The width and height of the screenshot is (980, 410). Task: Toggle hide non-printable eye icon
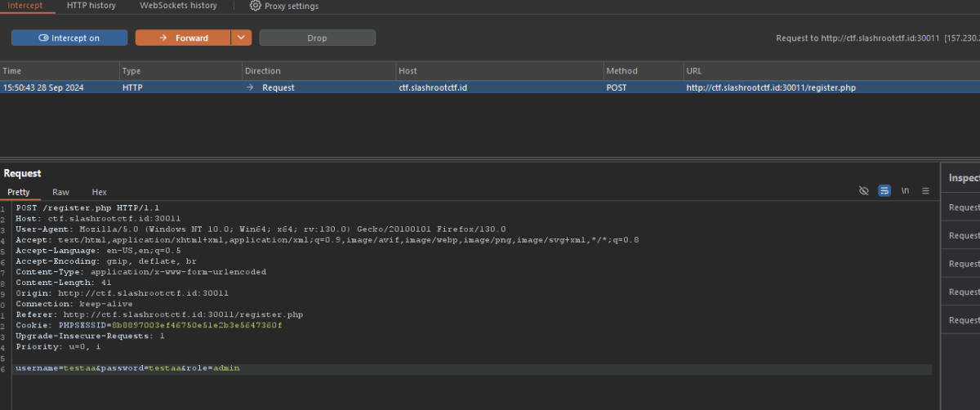pyautogui.click(x=864, y=190)
